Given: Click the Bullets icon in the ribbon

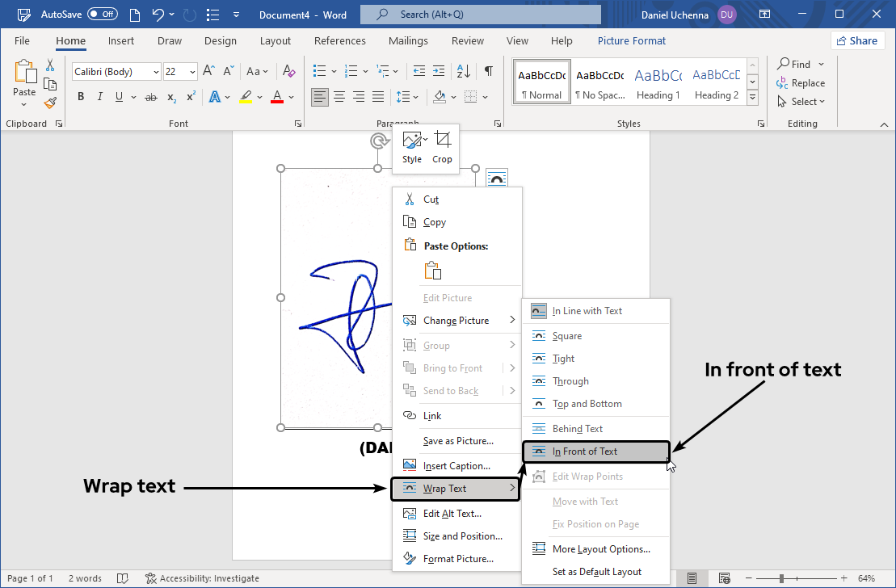Looking at the screenshot, I should (319, 71).
